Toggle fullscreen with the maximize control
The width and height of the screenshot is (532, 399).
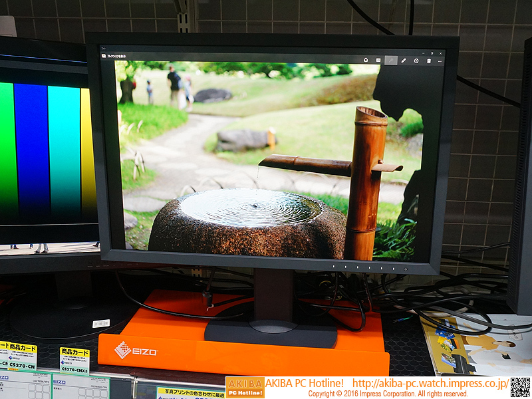[x=431, y=53]
